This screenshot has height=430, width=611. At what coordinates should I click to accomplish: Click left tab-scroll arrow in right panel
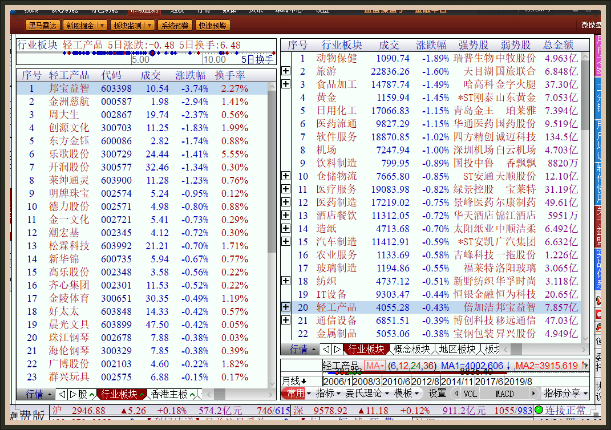pyautogui.click(x=326, y=349)
